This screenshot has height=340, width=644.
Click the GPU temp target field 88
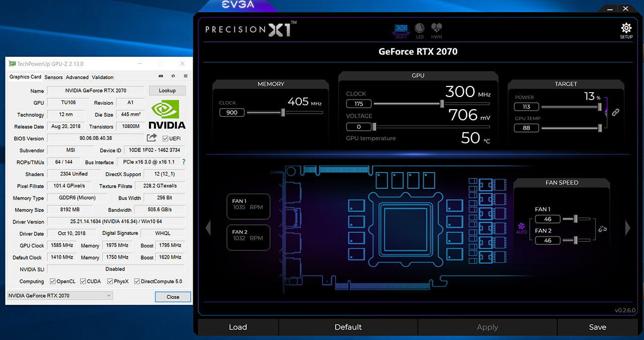click(526, 128)
